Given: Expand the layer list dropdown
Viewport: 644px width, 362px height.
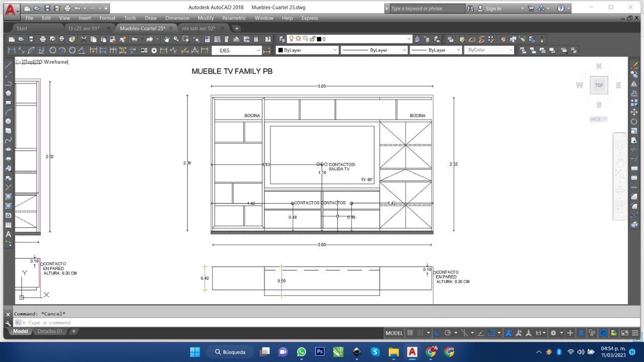Looking at the screenshot, I should [x=409, y=39].
